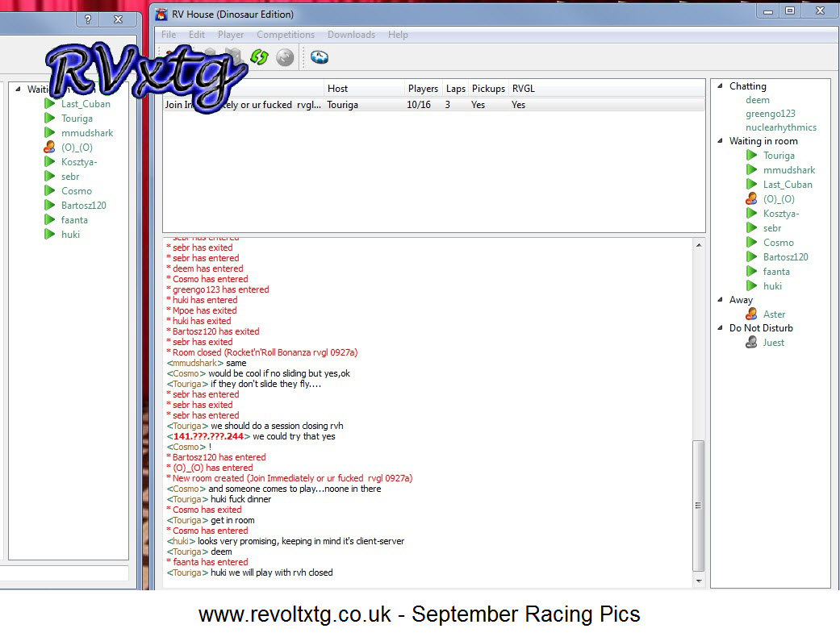Click the green arrow icon beside faanta in RV House user list
This screenshot has width=840, height=637.
pyautogui.click(x=752, y=271)
